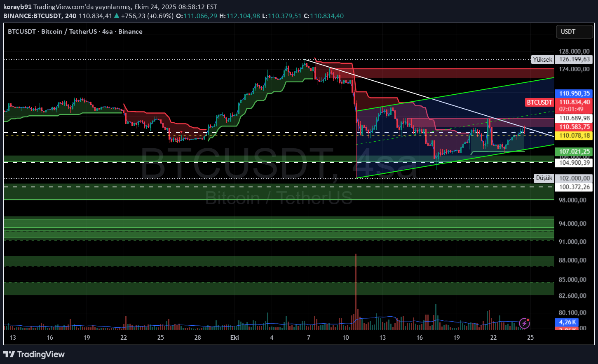
Task: Click the green up-arrow price change indicator
Action: [x=117, y=16]
